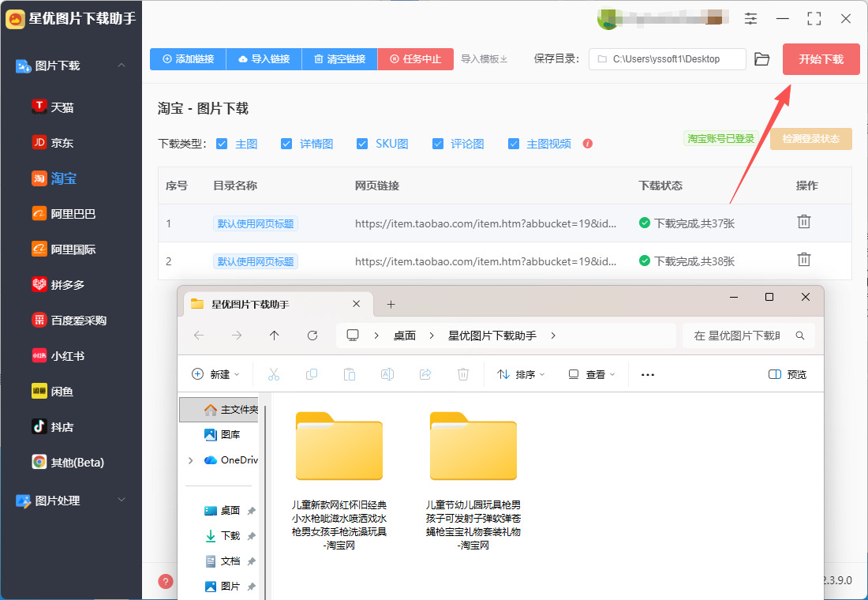Go up one folder in Explorer

tap(274, 336)
